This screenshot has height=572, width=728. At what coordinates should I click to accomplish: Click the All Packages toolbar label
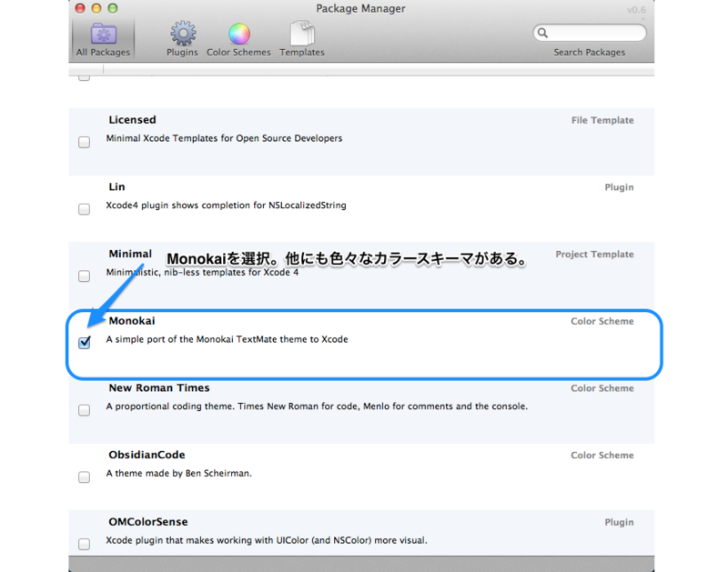103,52
